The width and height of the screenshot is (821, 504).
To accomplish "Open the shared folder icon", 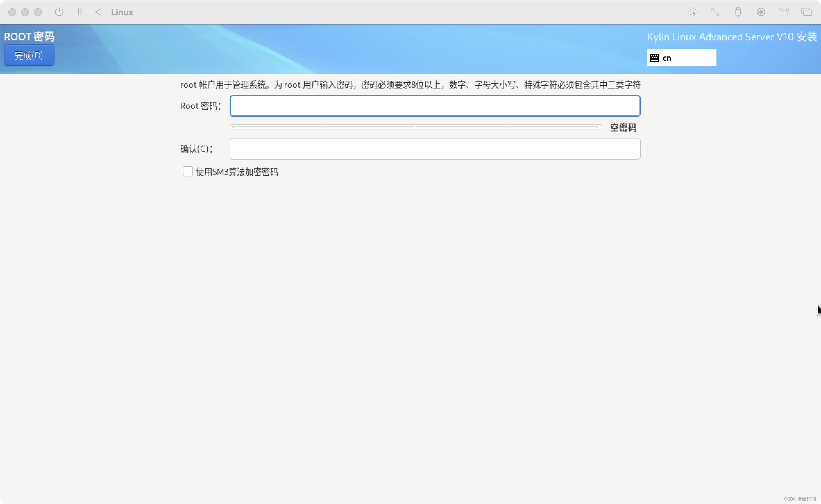I will pyautogui.click(x=783, y=12).
